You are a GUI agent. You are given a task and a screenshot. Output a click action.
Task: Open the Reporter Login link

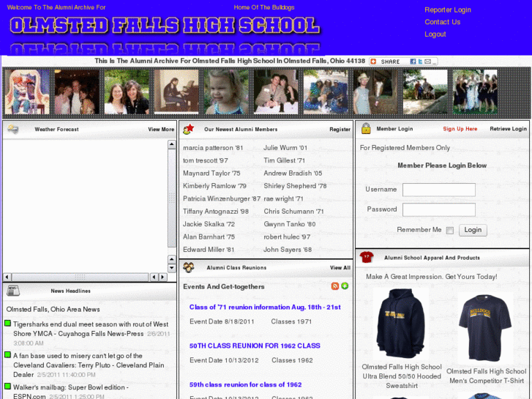[x=448, y=10]
